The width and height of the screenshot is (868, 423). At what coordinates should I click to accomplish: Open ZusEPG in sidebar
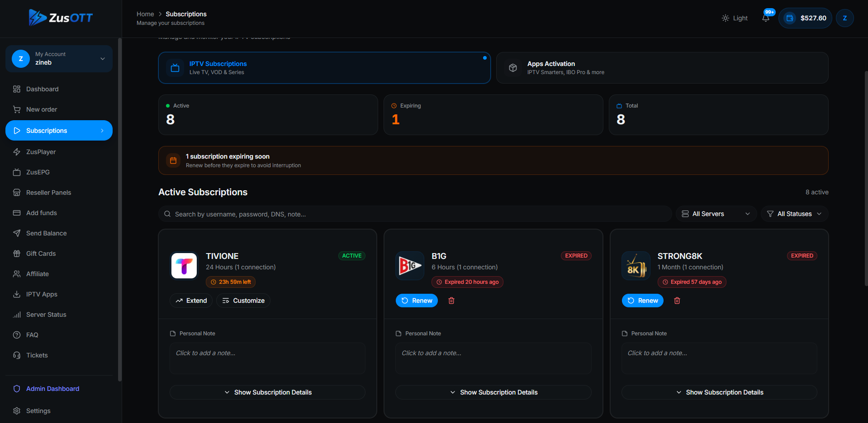pos(59,172)
